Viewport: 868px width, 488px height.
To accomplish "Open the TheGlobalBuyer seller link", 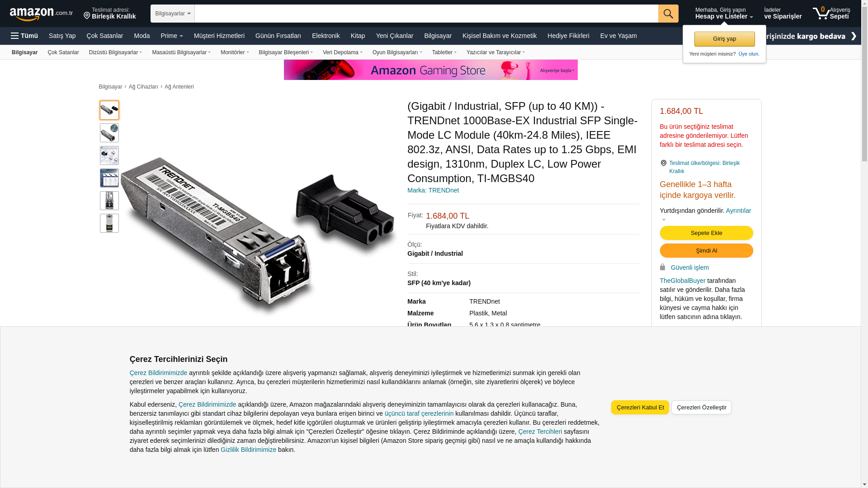I will click(682, 281).
